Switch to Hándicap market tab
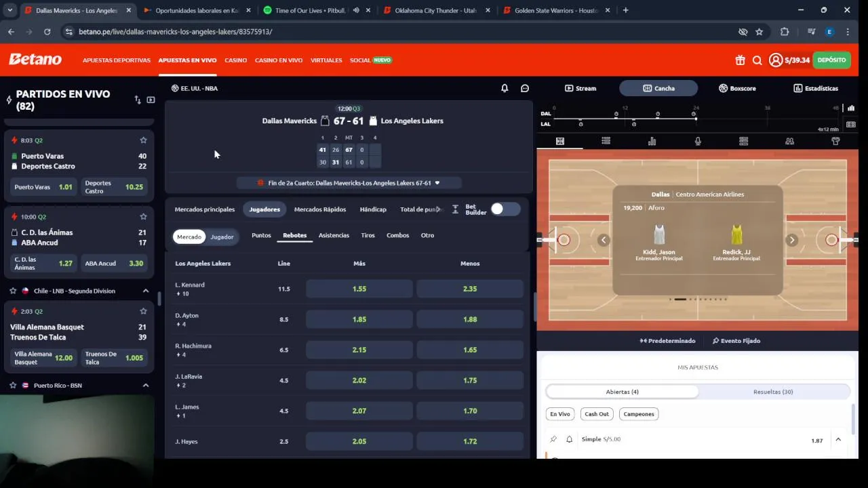Screen dimensions: 868x488 pyautogui.click(x=373, y=209)
